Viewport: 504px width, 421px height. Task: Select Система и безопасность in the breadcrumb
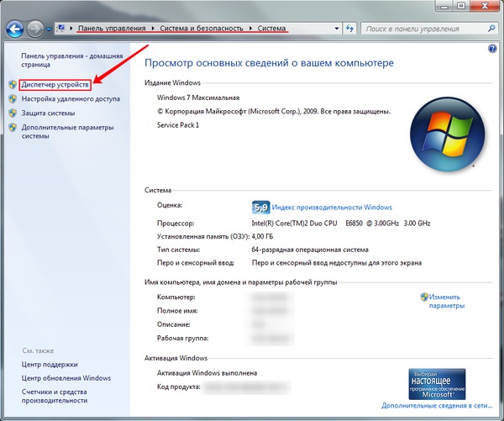(202, 29)
